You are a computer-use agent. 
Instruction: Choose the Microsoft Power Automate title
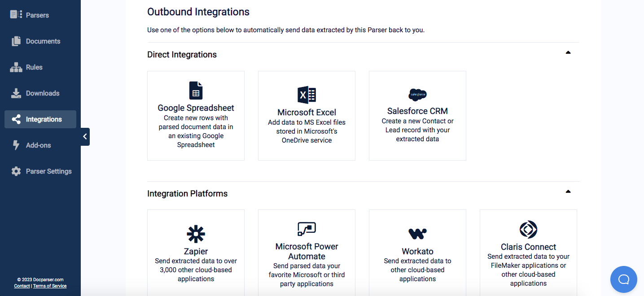(307, 252)
